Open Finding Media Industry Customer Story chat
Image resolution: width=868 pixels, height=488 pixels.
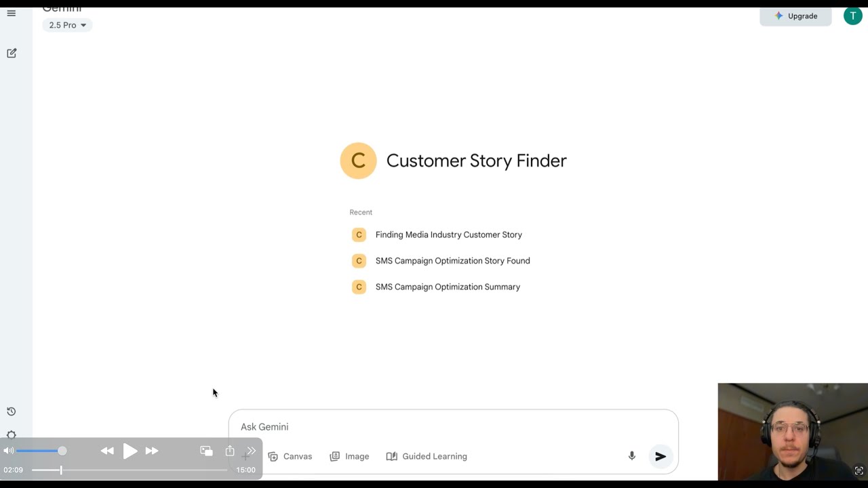tap(448, 235)
